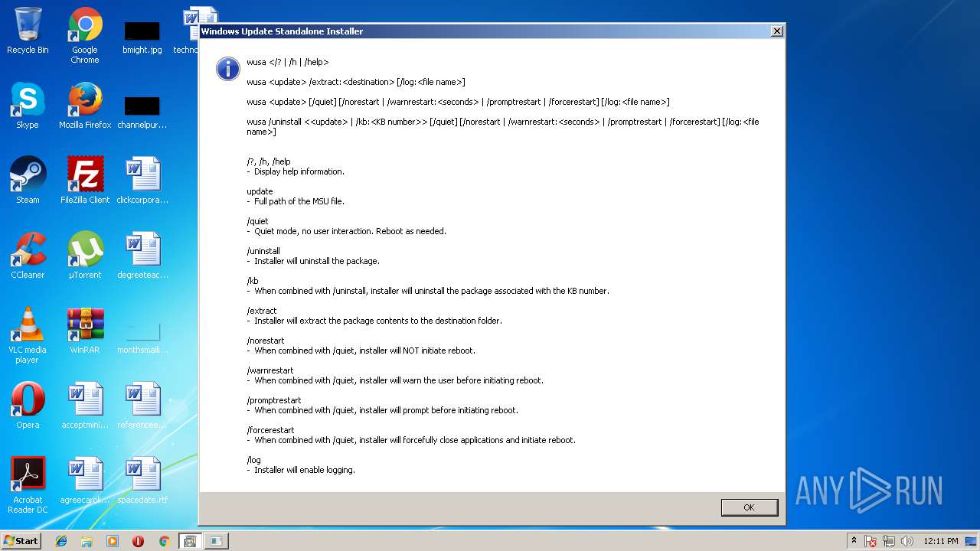Screen dimensions: 980x551
Task: Select the FileZilla Client desktop shortcut
Action: click(85, 181)
